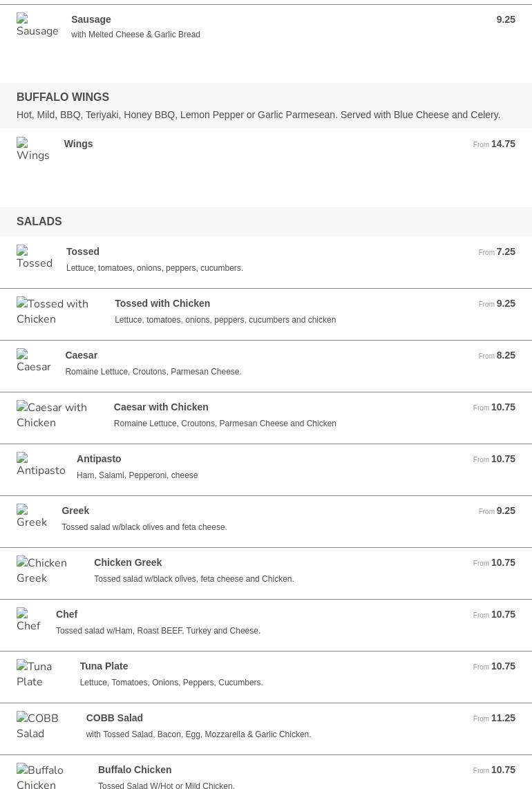Click the 14.75 price for Wings
Screen dimensions: 532x789
pos(503,144)
